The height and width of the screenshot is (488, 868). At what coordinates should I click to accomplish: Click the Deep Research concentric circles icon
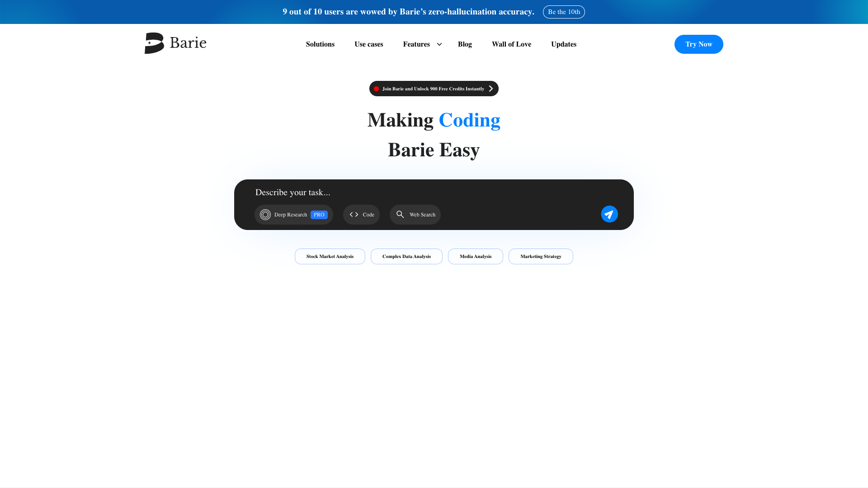click(265, 215)
